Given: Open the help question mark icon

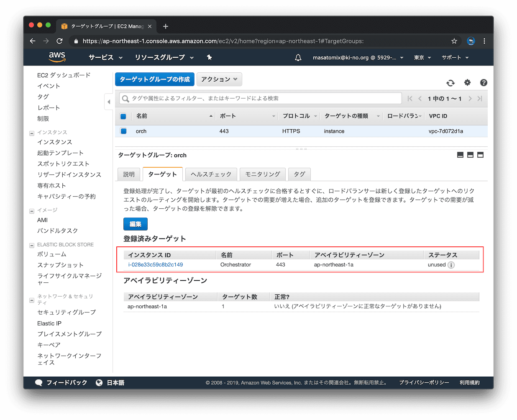Looking at the screenshot, I should [484, 83].
